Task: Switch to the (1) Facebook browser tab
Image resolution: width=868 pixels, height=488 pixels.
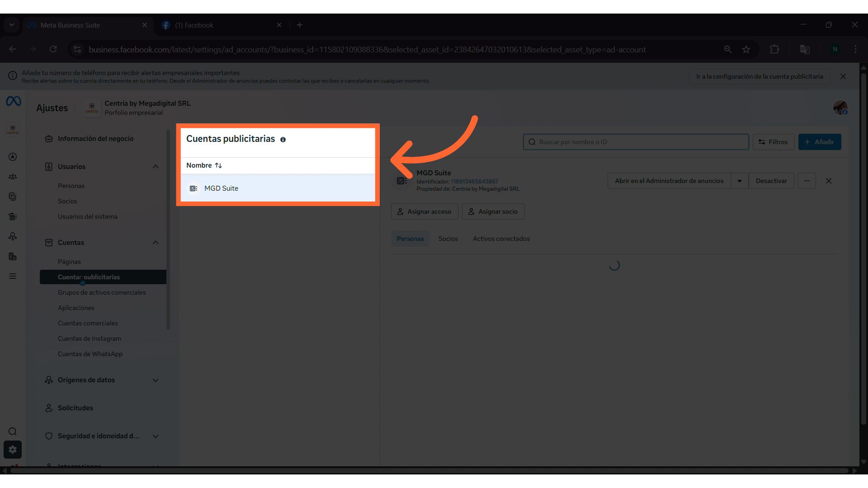Action: [222, 25]
